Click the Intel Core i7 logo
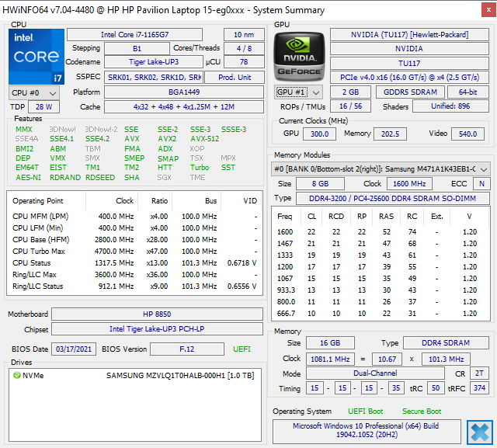This screenshot has width=497, height=448. coord(36,57)
